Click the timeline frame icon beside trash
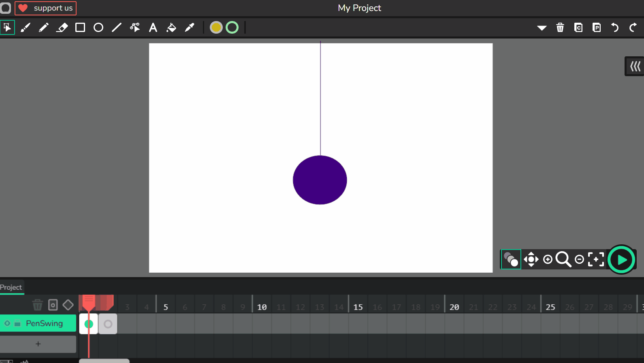The width and height of the screenshot is (644, 363). pos(53,305)
